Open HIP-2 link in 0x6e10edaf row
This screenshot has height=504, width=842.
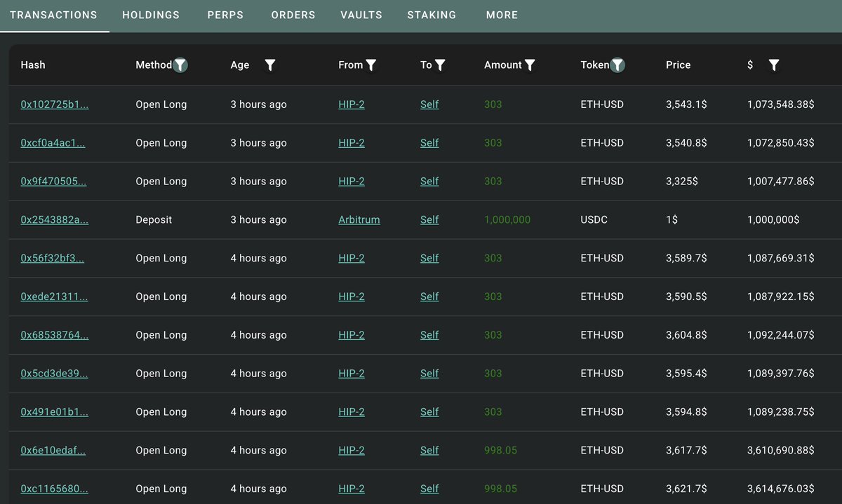pyautogui.click(x=352, y=451)
